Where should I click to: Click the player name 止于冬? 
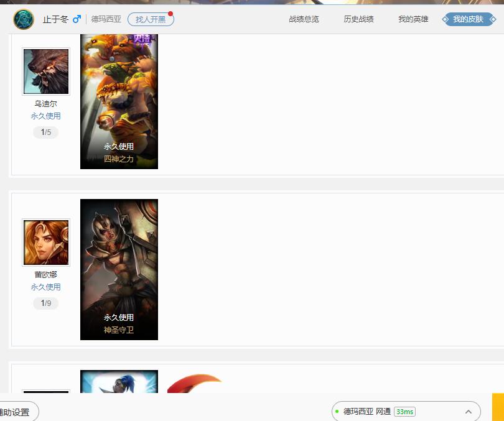(x=55, y=19)
